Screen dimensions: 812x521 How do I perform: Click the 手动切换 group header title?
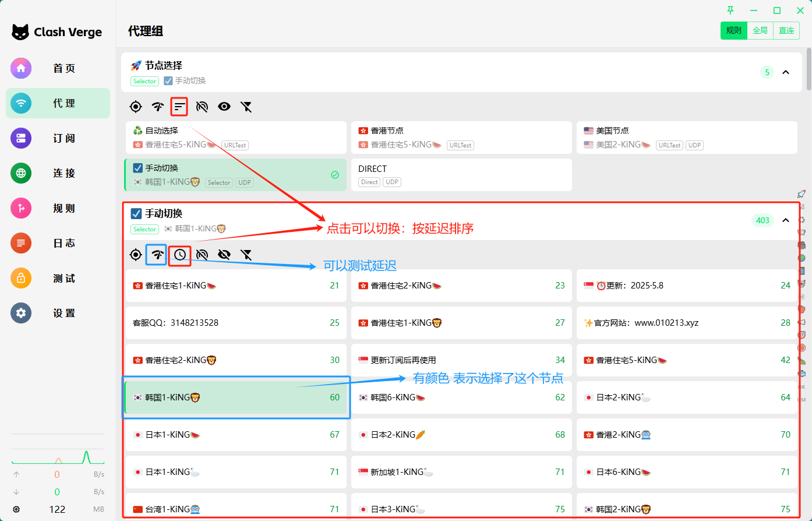tap(164, 213)
